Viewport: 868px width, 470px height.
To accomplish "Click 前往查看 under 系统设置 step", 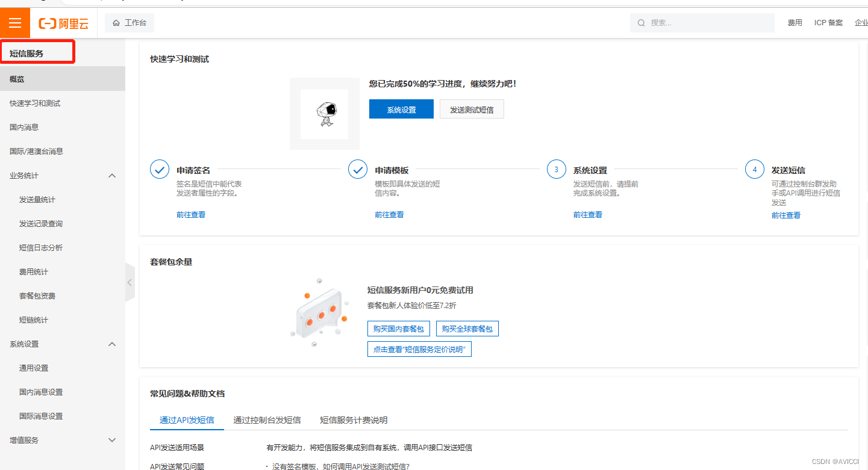I will point(588,215).
